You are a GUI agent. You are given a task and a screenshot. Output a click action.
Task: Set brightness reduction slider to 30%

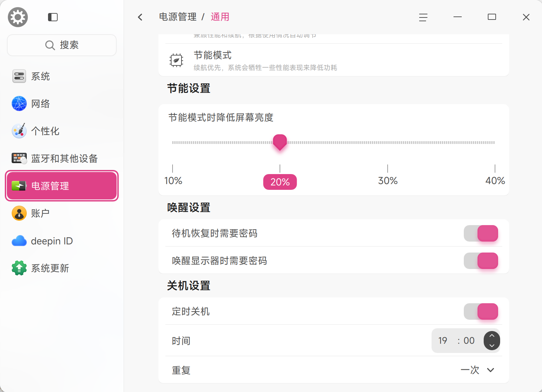(x=388, y=142)
